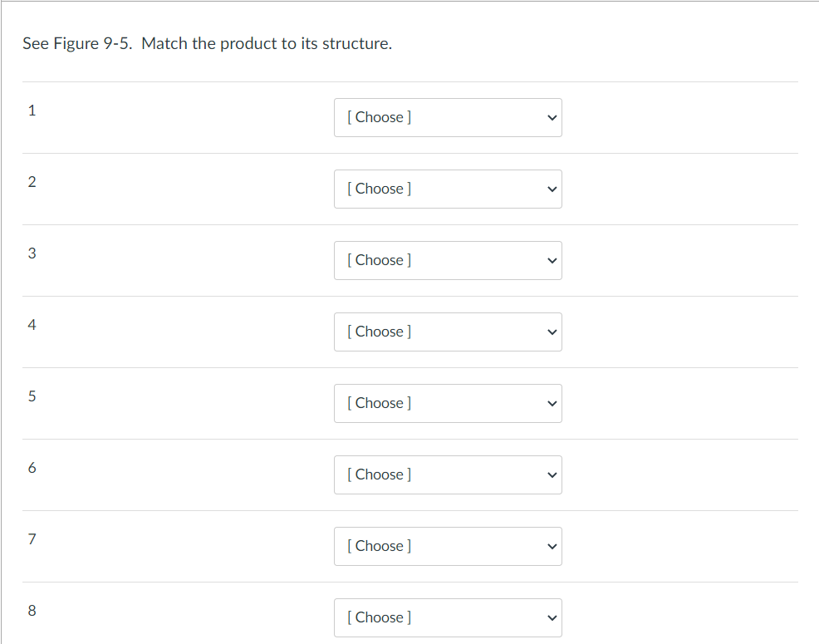
Task: Click the row label number 4
Action: pyautogui.click(x=32, y=325)
